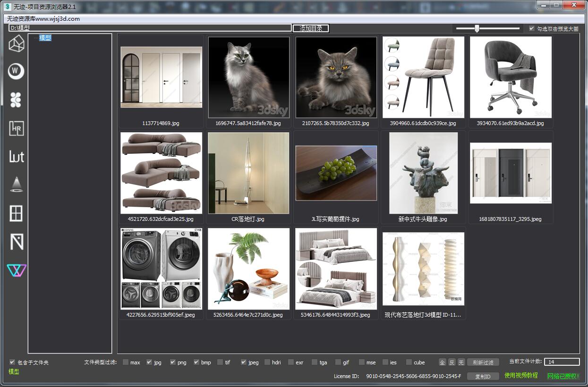Select the CR落地灯.jpg thumbnail

[x=248, y=173]
